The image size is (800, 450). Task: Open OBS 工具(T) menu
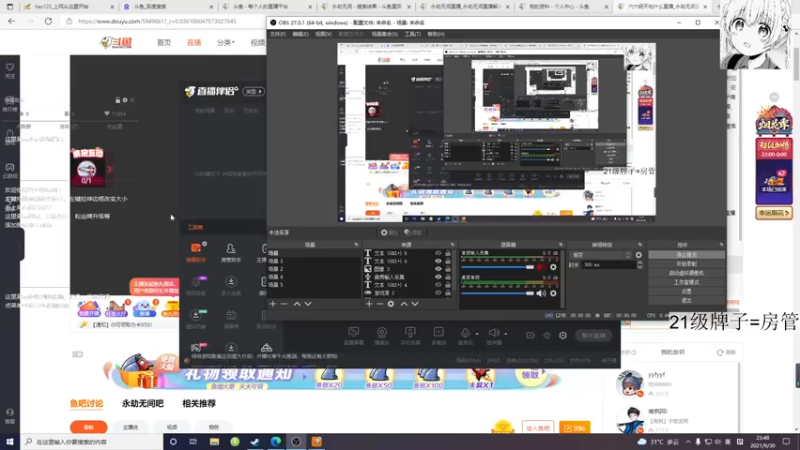412,34
